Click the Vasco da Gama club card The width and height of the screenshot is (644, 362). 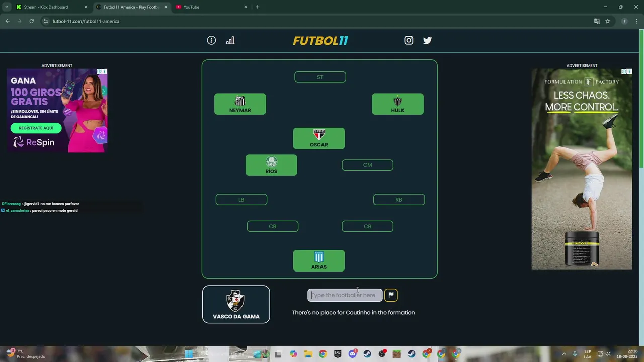pos(236,304)
